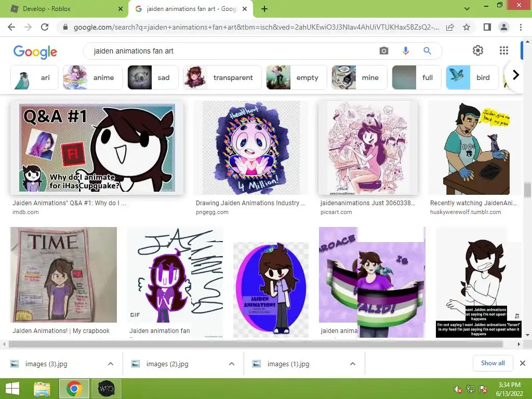Image resolution: width=532 pixels, height=399 pixels.
Task: Click the network tray icon
Action: coord(471,389)
